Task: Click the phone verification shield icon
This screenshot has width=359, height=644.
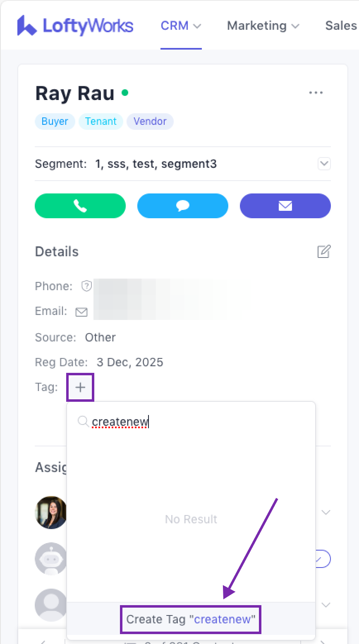Action: (86, 286)
